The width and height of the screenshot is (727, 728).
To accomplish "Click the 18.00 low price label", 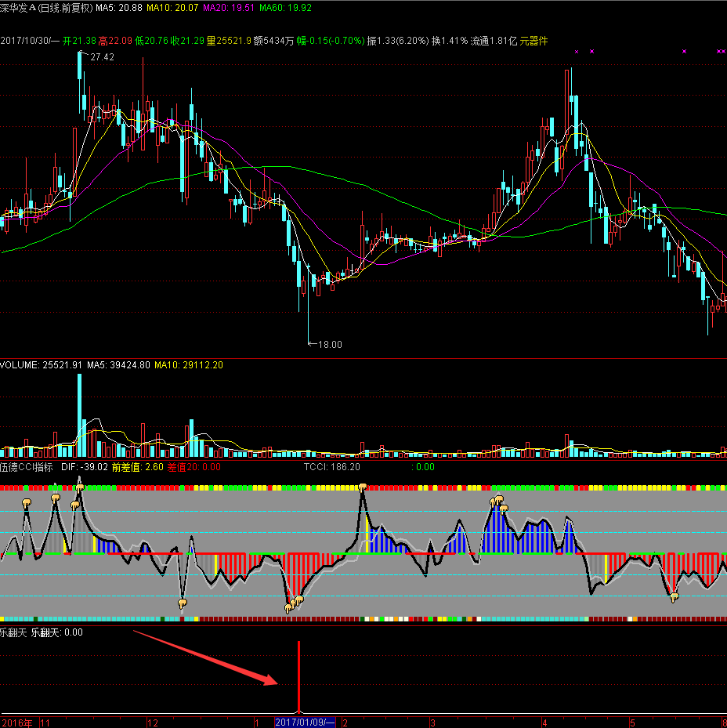I will [x=330, y=345].
